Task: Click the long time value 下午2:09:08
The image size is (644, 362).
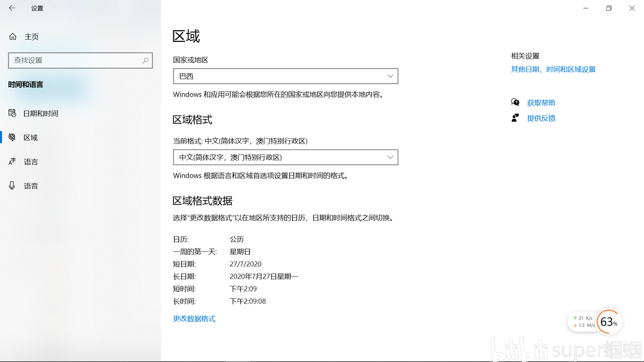Action: 248,302
